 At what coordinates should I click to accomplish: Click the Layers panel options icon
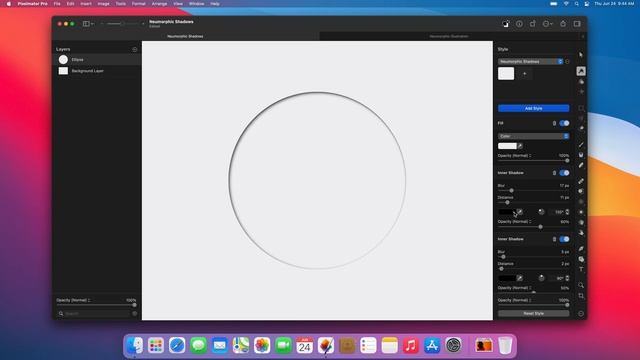click(135, 49)
